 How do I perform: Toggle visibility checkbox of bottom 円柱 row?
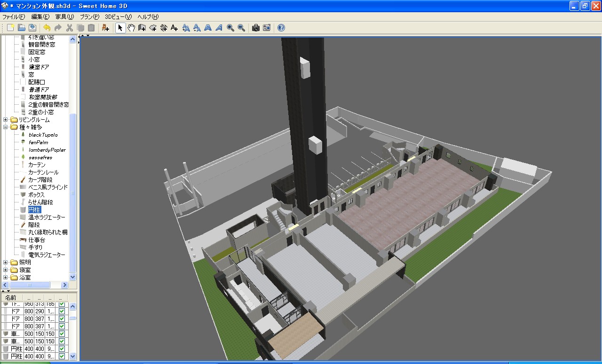tap(62, 356)
